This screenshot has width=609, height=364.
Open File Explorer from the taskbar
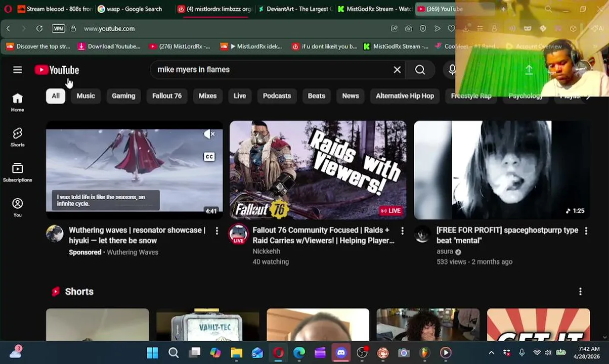236,352
